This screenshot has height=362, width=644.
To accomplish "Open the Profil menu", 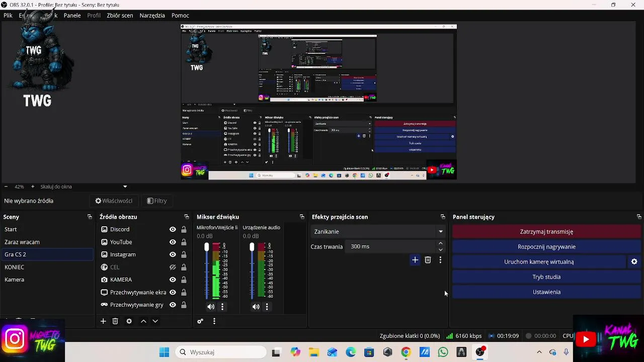I will [94, 16].
